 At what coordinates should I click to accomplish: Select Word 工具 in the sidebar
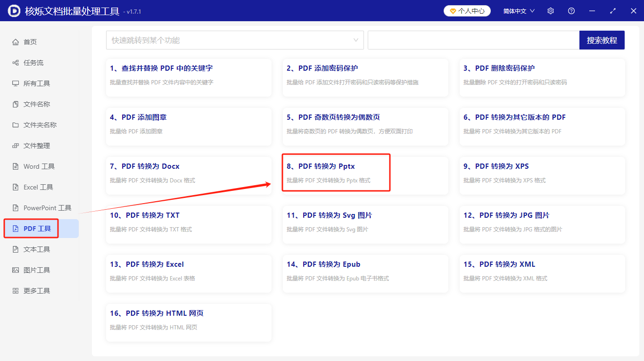40,166
